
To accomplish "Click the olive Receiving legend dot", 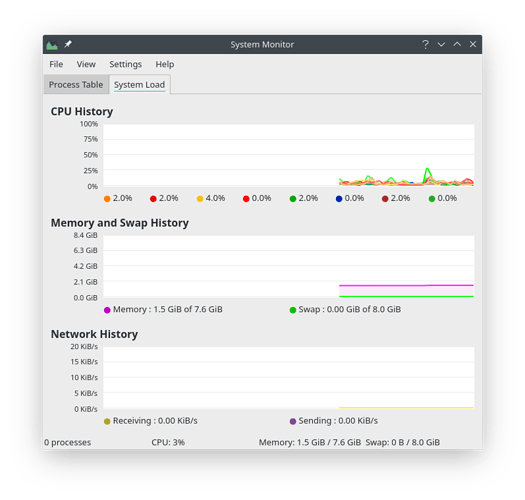I will point(107,421).
